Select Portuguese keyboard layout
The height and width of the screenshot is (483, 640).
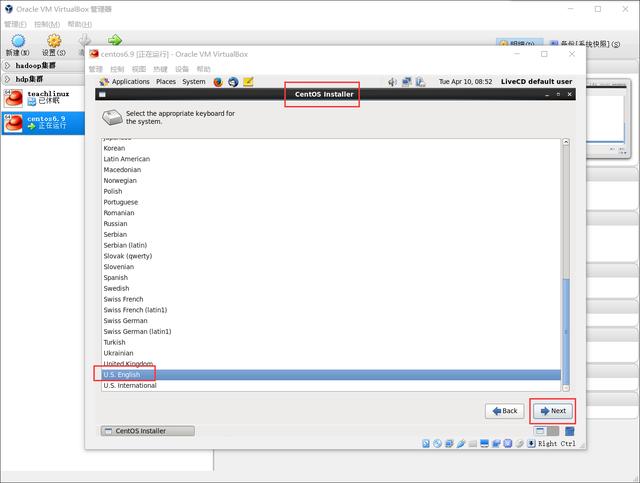click(331, 202)
